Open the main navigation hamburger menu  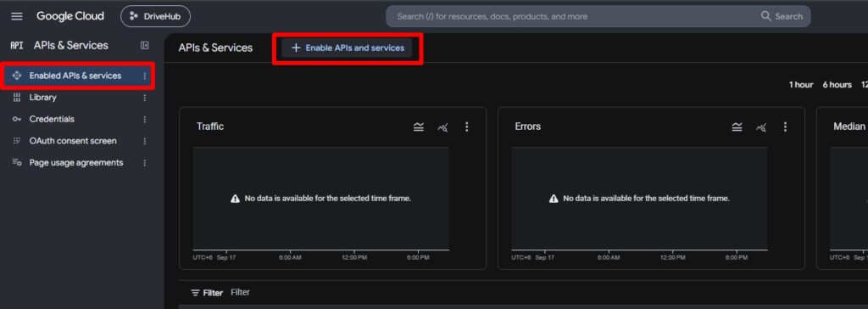[x=17, y=17]
